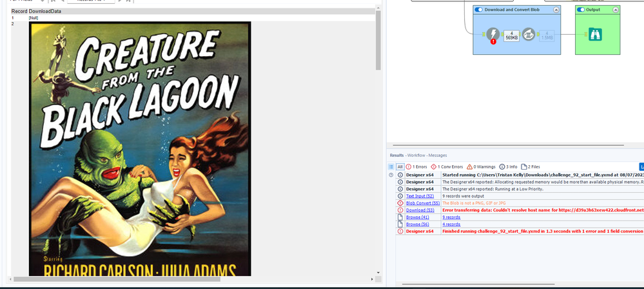Show All messages in Results
The width and height of the screenshot is (644, 289).
pos(400,167)
